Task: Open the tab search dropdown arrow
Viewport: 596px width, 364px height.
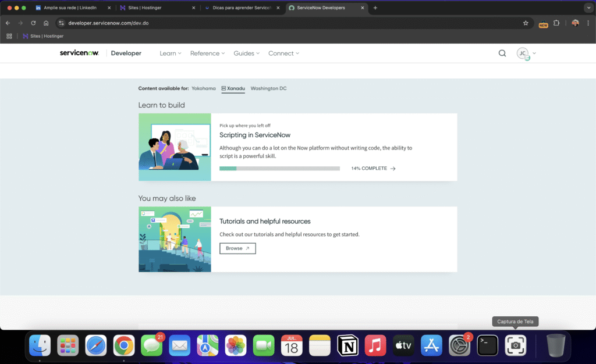Action: pyautogui.click(x=589, y=8)
